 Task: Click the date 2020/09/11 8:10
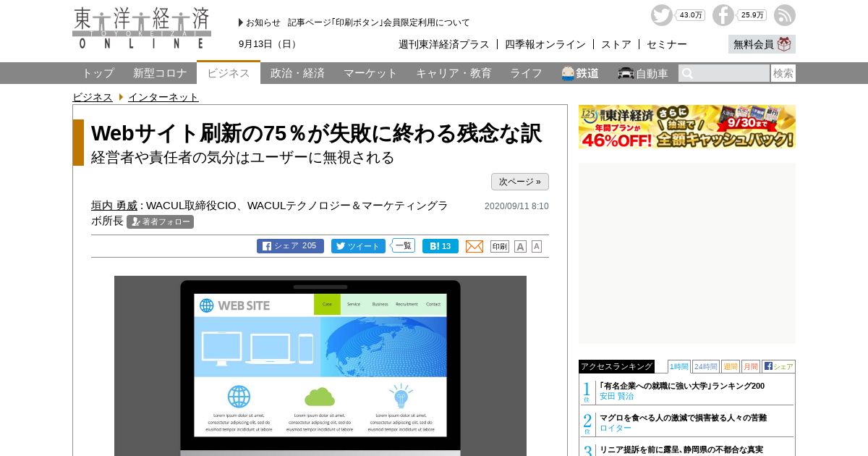[x=516, y=206]
